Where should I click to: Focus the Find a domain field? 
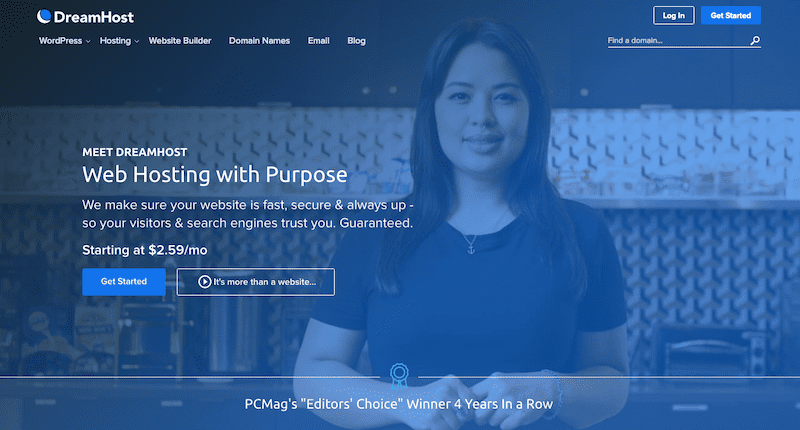tap(678, 40)
